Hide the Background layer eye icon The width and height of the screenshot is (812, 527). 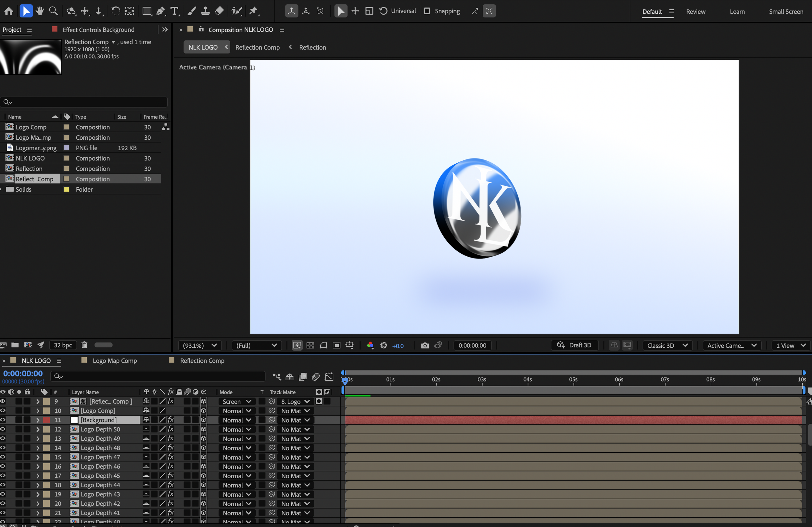pos(3,420)
